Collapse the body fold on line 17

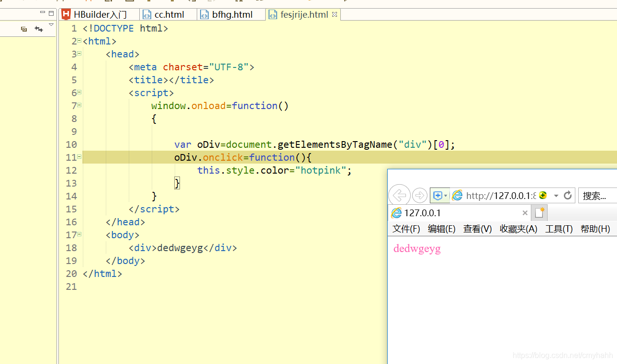pos(79,235)
